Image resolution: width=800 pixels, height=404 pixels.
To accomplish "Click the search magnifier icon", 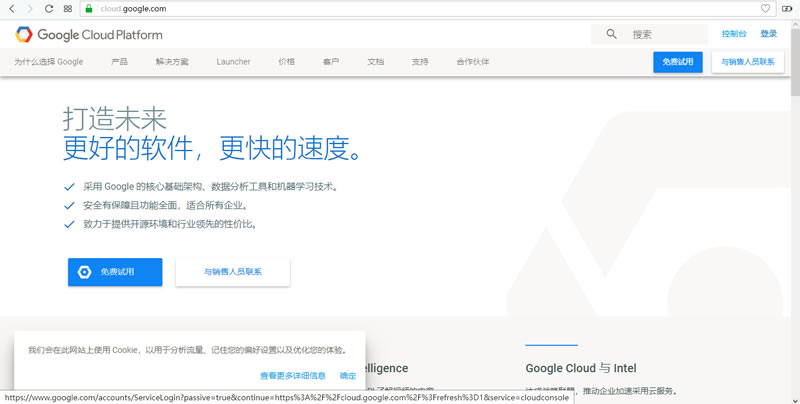I will click(x=611, y=34).
